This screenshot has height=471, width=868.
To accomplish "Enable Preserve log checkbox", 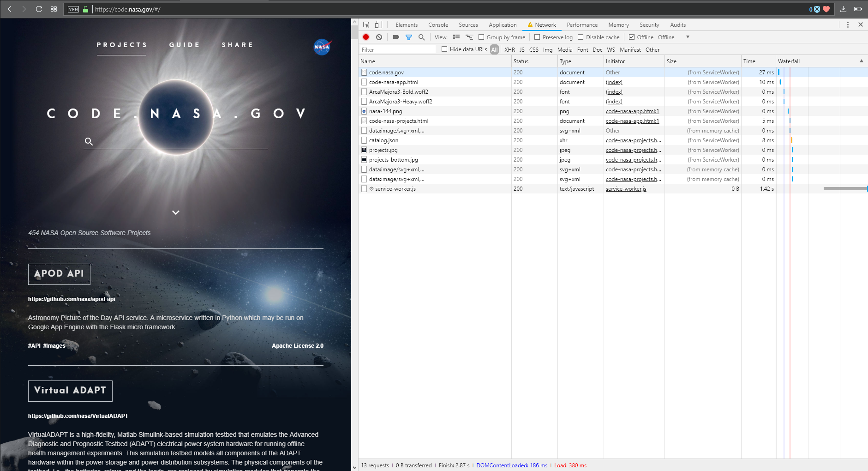I will click(x=537, y=37).
